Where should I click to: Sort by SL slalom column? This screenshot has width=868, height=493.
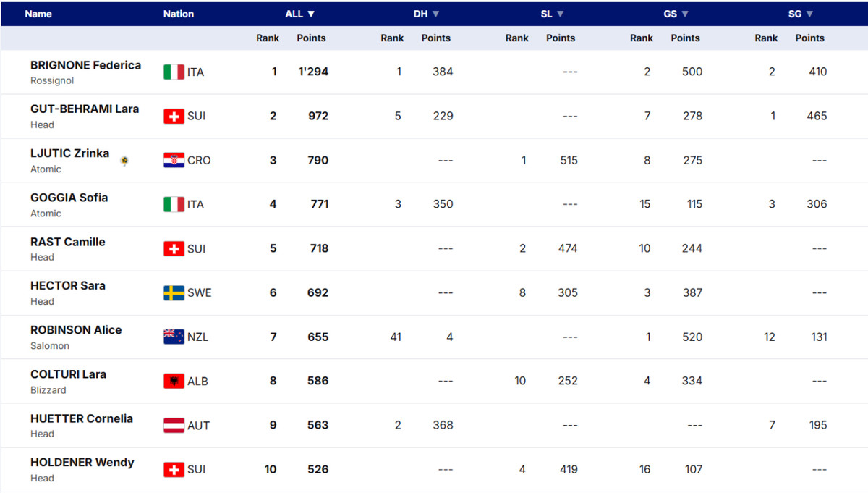pyautogui.click(x=552, y=14)
